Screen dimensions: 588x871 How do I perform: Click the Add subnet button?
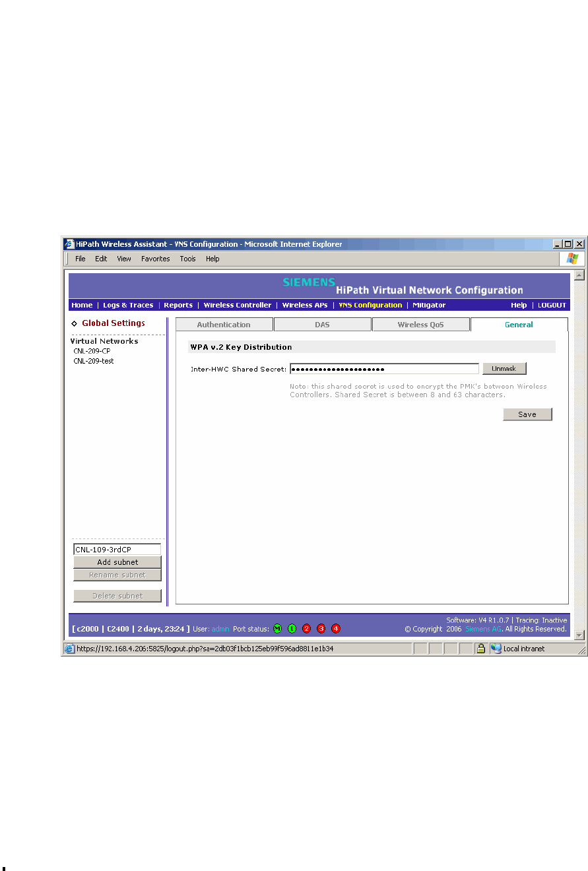(117, 562)
